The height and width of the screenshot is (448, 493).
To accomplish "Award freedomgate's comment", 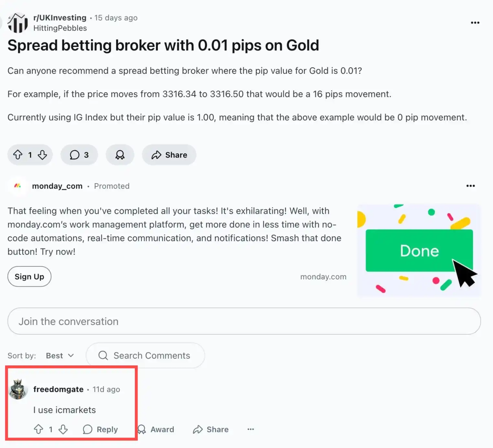I will click(x=156, y=429).
